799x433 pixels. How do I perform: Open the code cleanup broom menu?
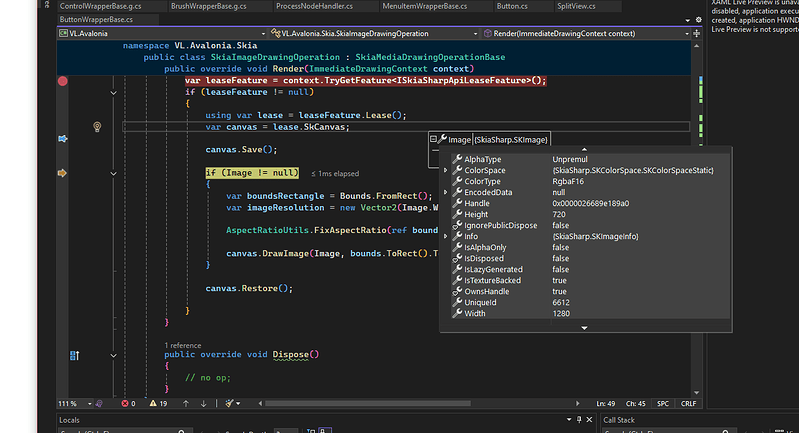232,403
